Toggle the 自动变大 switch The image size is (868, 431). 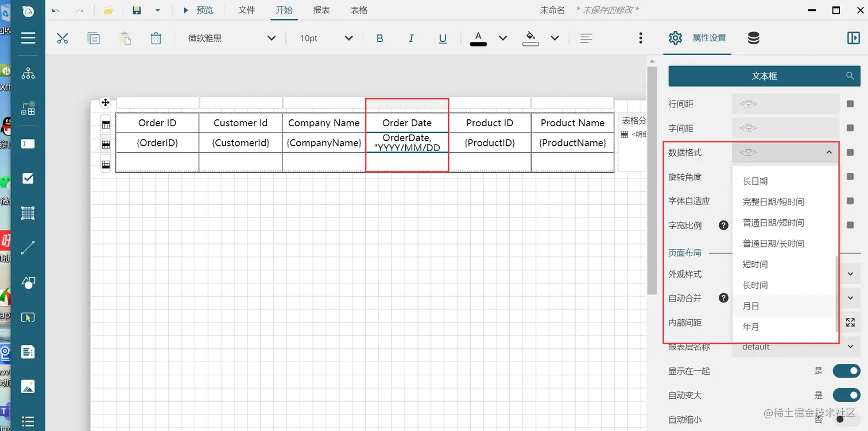tap(846, 395)
